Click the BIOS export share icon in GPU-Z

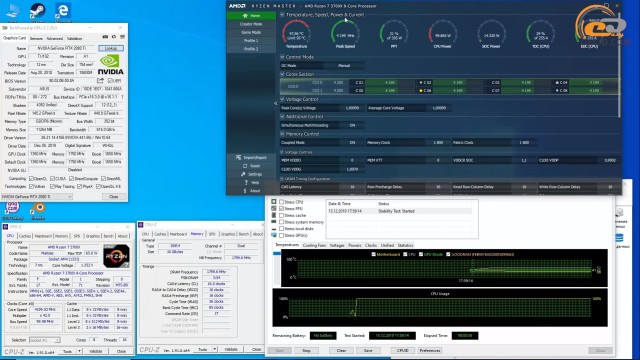point(100,80)
